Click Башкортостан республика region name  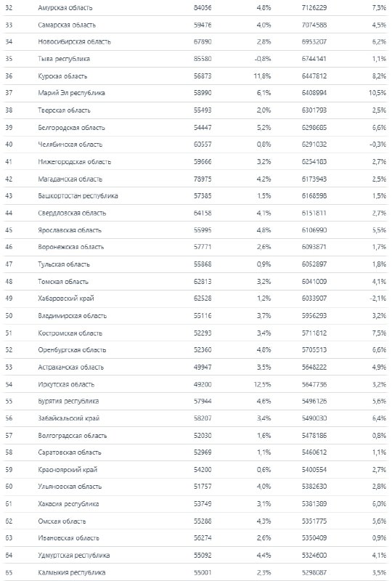(78, 195)
